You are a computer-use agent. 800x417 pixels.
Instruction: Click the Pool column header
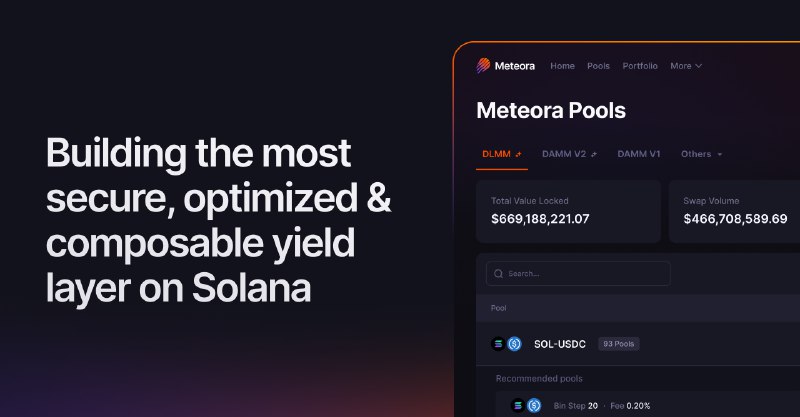(498, 308)
